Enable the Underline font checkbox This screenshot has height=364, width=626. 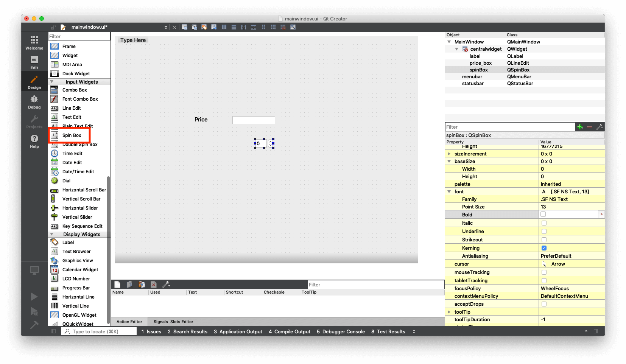pyautogui.click(x=544, y=232)
